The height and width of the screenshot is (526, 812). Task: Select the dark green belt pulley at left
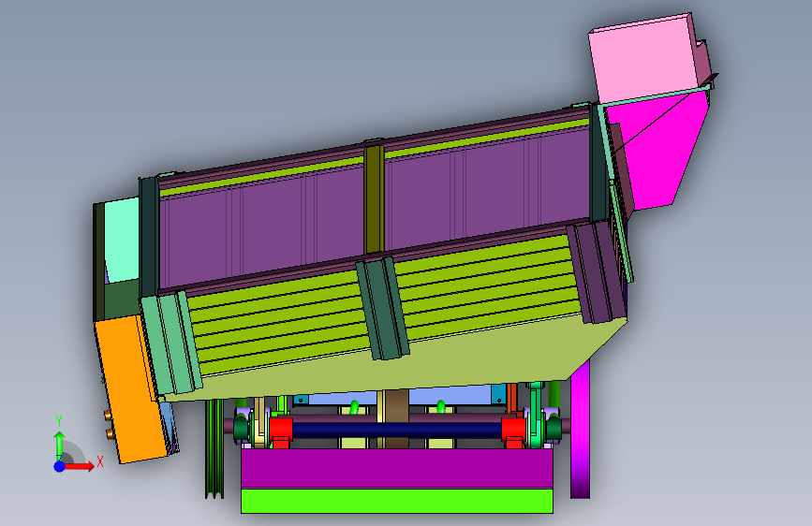tap(214, 448)
